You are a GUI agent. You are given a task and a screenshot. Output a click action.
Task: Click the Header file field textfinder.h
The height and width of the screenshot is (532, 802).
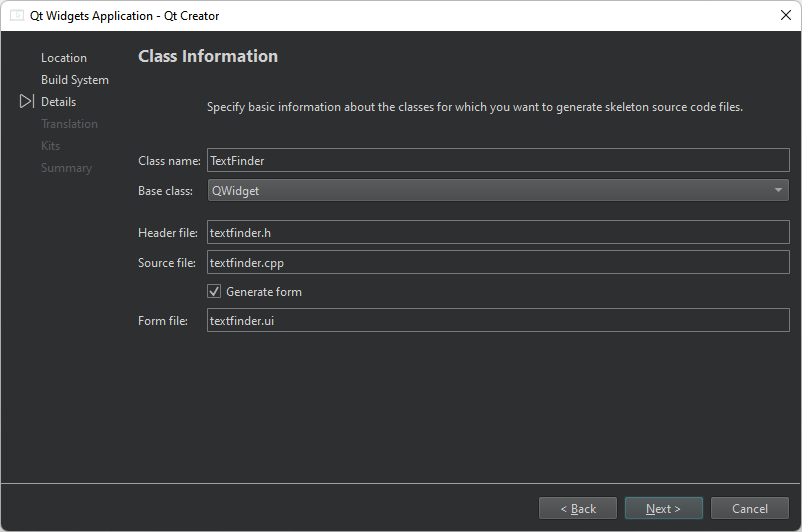coord(498,232)
